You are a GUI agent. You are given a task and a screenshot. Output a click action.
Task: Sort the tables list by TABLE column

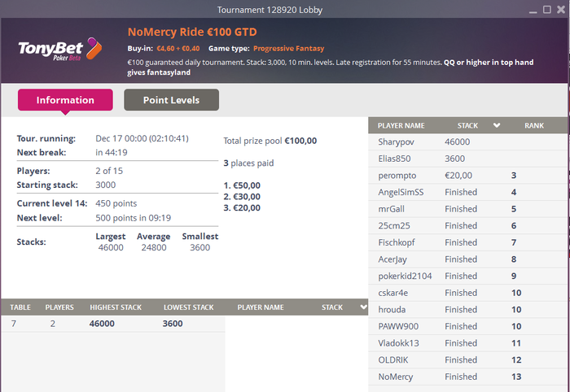click(20, 307)
